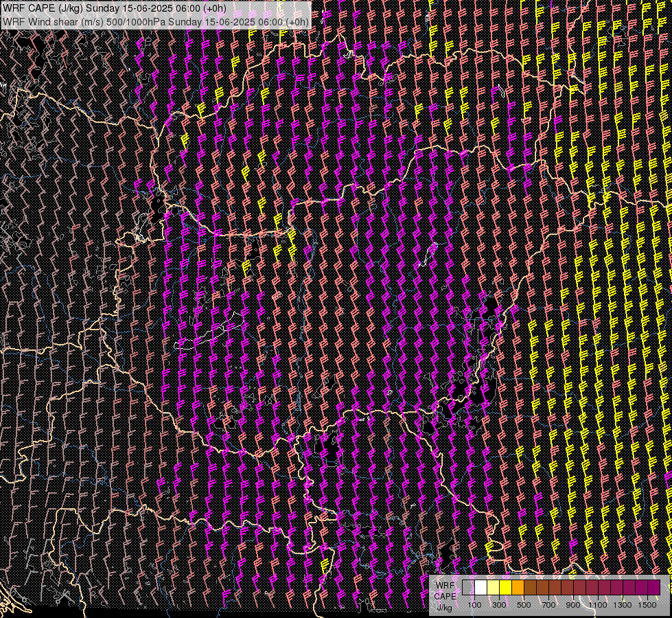The height and width of the screenshot is (618, 672).
Task: Pick the pale yellow CAPE legend swatch
Action: point(494,588)
